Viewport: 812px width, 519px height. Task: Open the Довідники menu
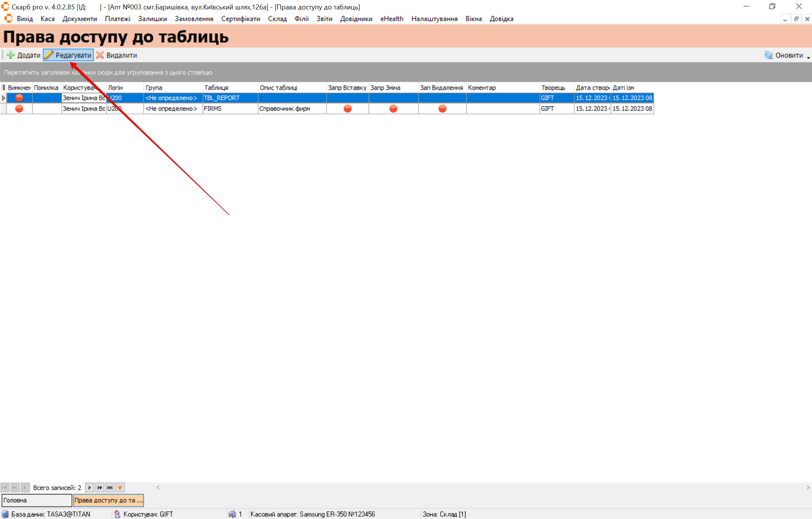(356, 19)
